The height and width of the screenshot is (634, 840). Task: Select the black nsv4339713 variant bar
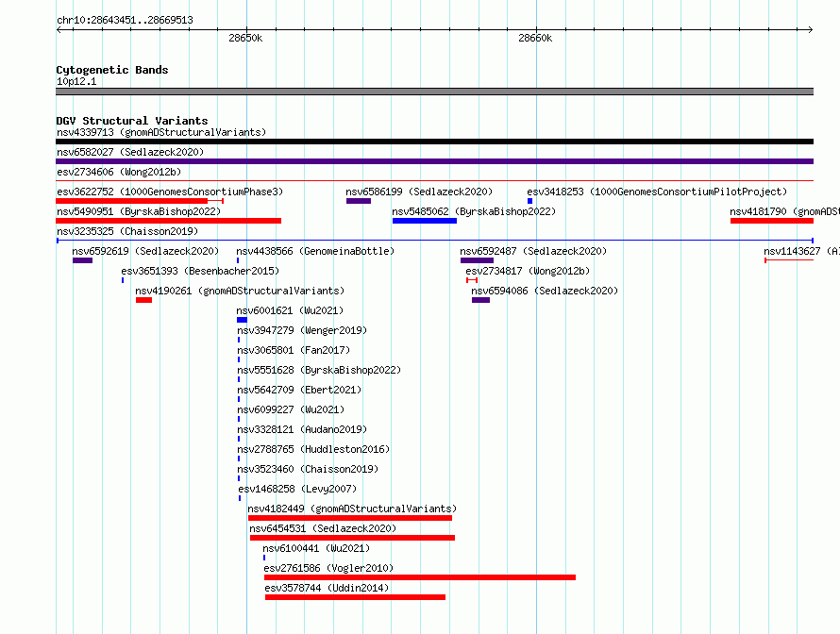tap(434, 142)
